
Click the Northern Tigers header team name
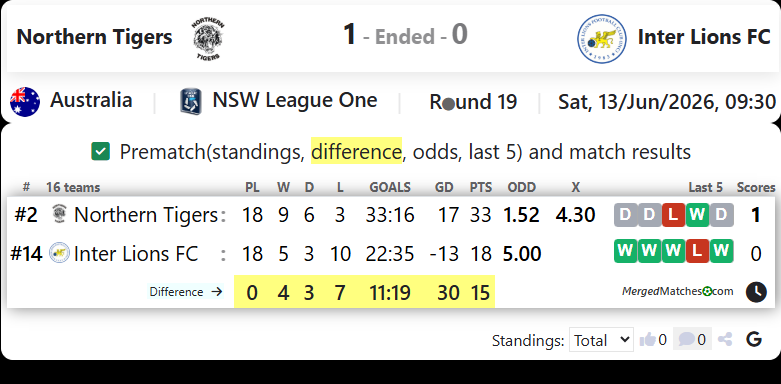[x=95, y=37]
